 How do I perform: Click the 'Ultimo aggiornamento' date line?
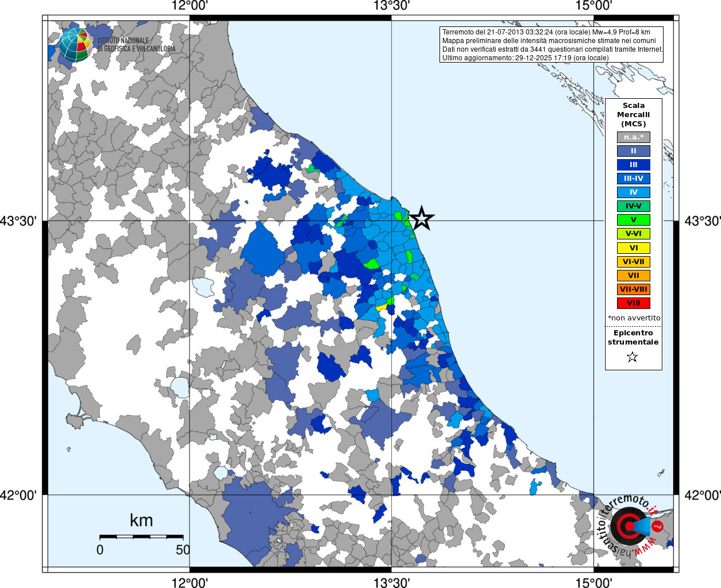(525, 58)
